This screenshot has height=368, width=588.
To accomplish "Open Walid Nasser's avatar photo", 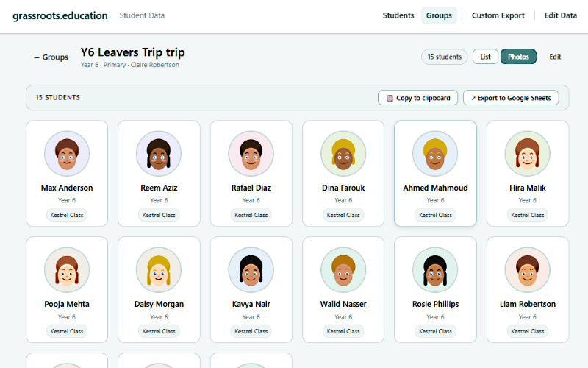I will [343, 270].
